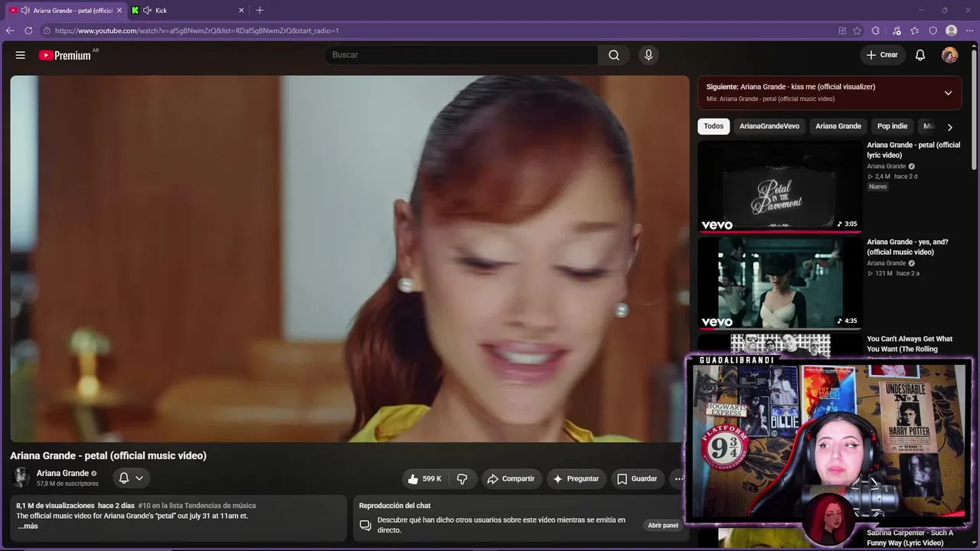Bookmark this page with the star
Viewport: 980px width, 551px height.
[857, 31]
